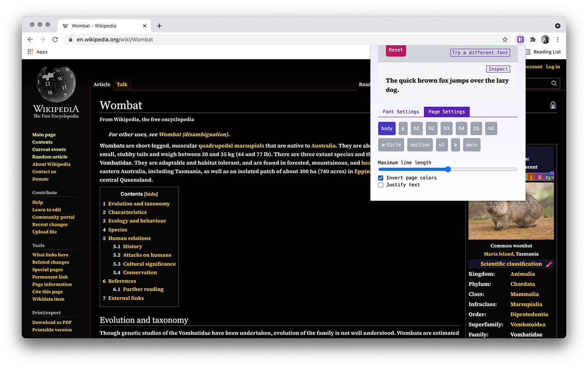The height and width of the screenshot is (368, 588).
Task: Open the Extensions puzzle piece icon
Action: pyautogui.click(x=533, y=40)
